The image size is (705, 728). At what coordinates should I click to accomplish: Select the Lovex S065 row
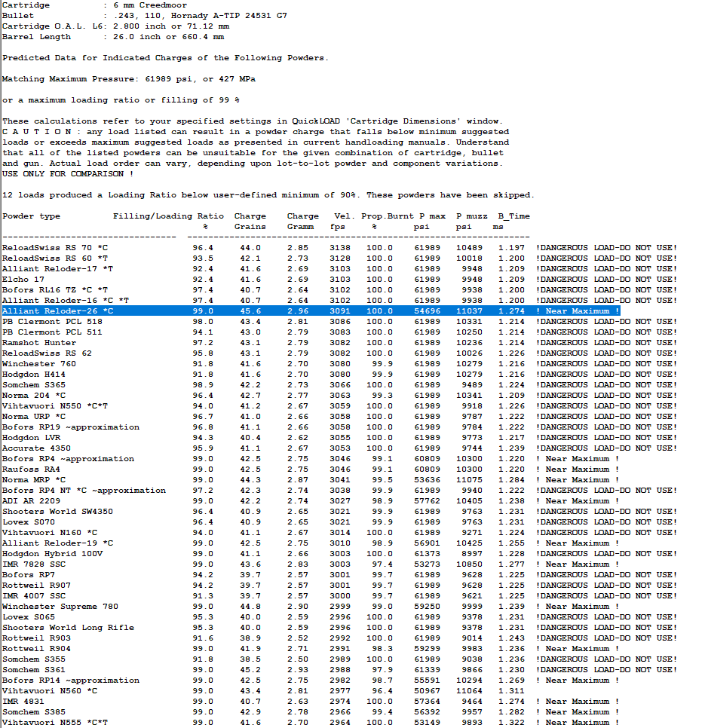coord(339,617)
